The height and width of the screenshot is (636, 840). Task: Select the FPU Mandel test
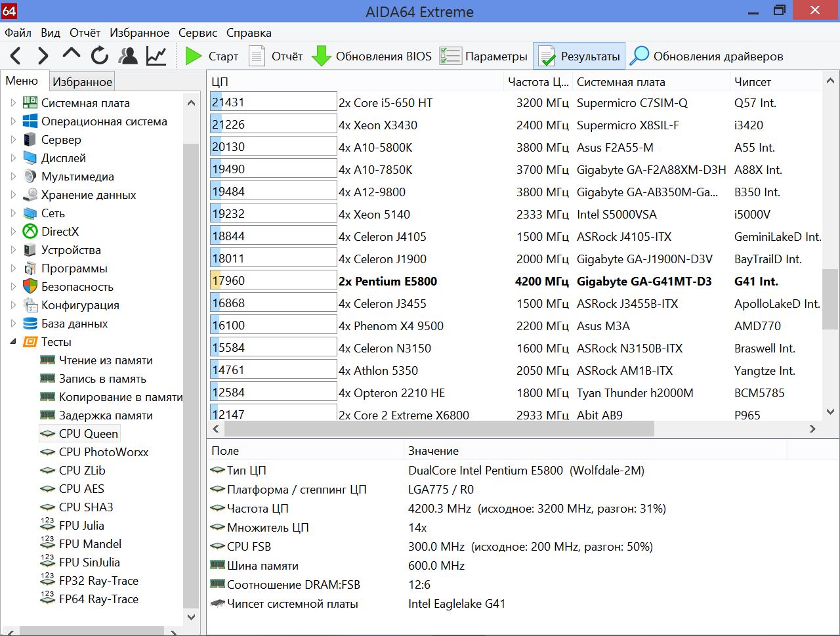coord(90,544)
